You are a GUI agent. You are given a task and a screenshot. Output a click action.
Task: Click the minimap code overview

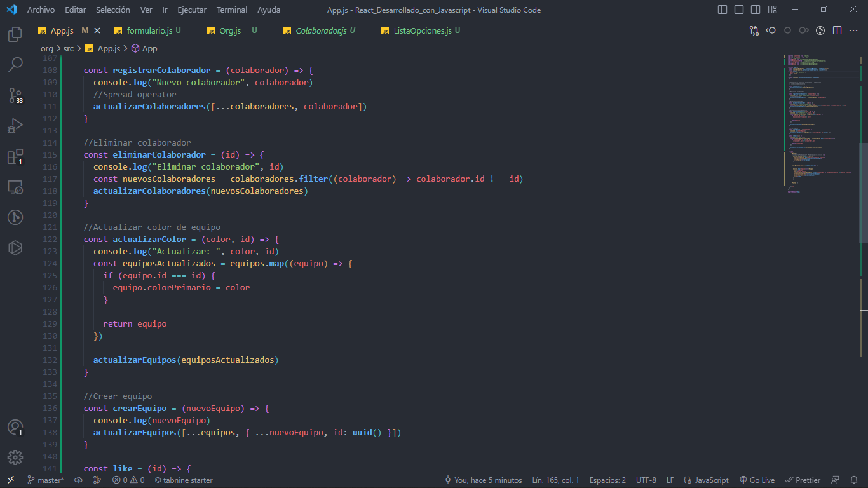(822, 124)
